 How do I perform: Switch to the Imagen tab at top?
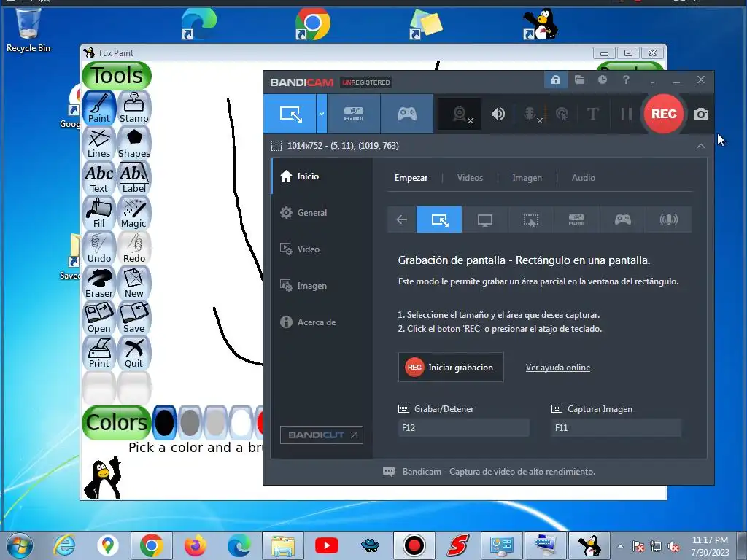pos(527,178)
